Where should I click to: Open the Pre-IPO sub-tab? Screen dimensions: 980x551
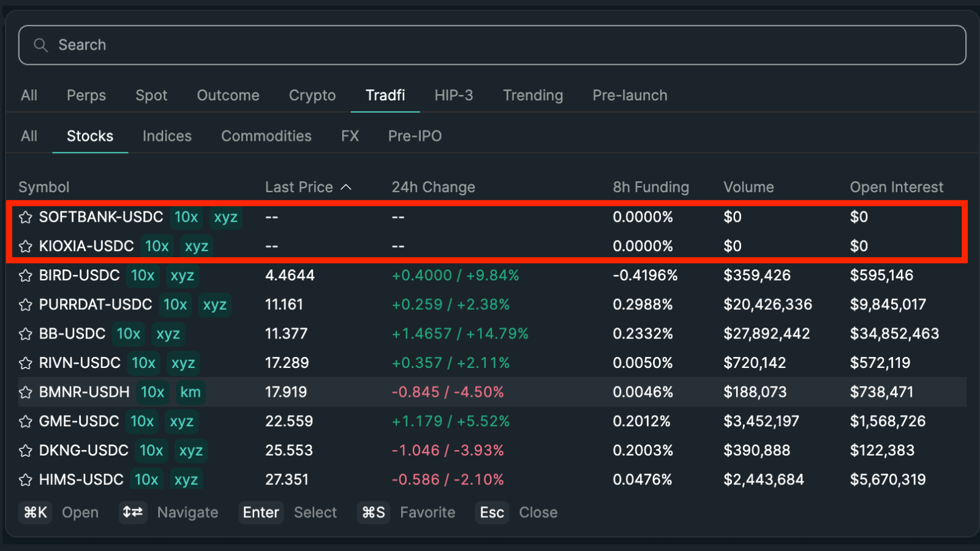[x=415, y=136]
